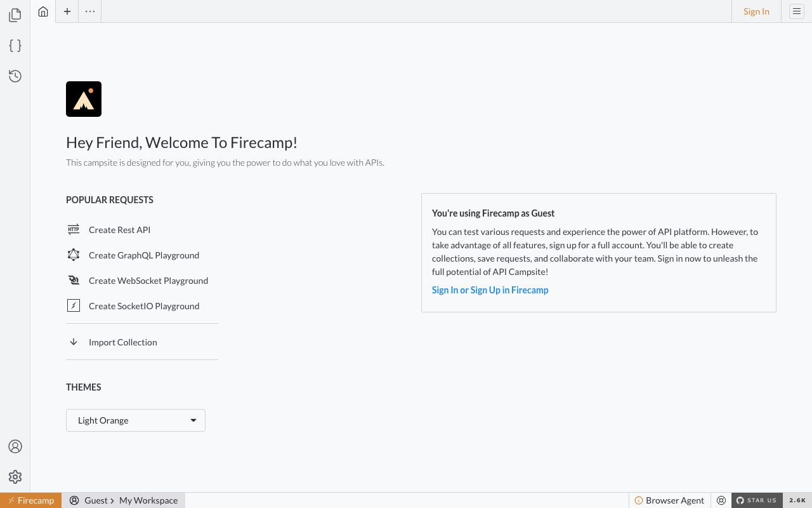The height and width of the screenshot is (508, 812).
Task: Go to the Home tab icon
Action: click(43, 11)
